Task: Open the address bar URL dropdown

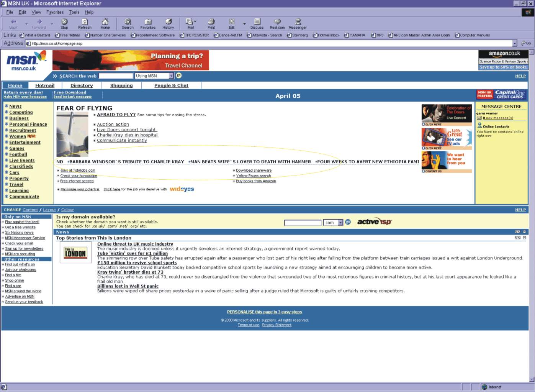Action: tap(514, 43)
